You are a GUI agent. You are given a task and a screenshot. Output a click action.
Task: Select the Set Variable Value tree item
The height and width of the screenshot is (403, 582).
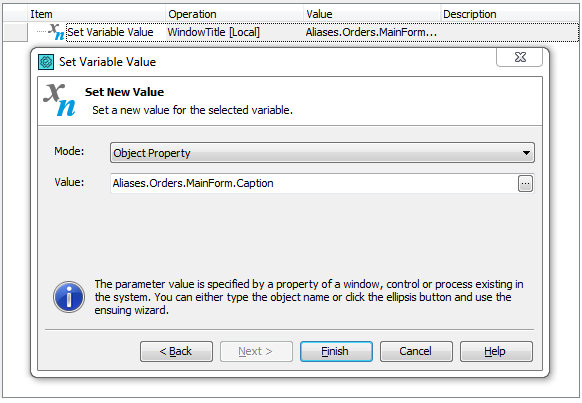pyautogui.click(x=110, y=32)
